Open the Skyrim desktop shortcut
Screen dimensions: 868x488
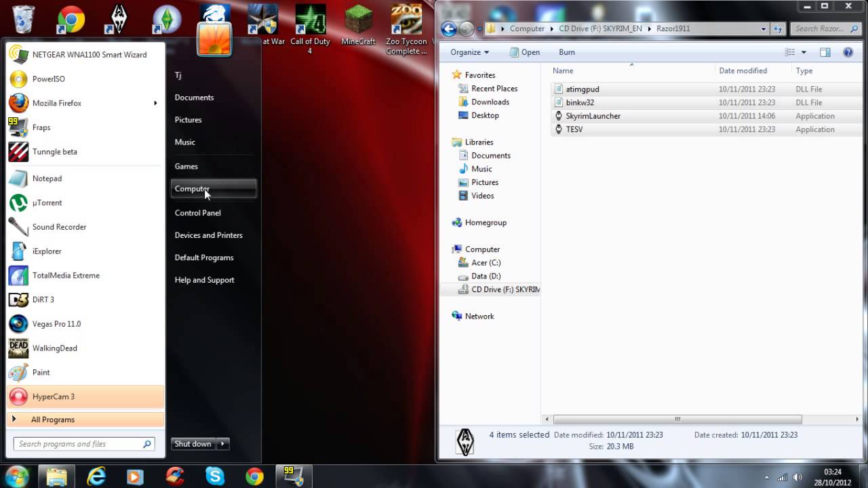pyautogui.click(x=119, y=19)
